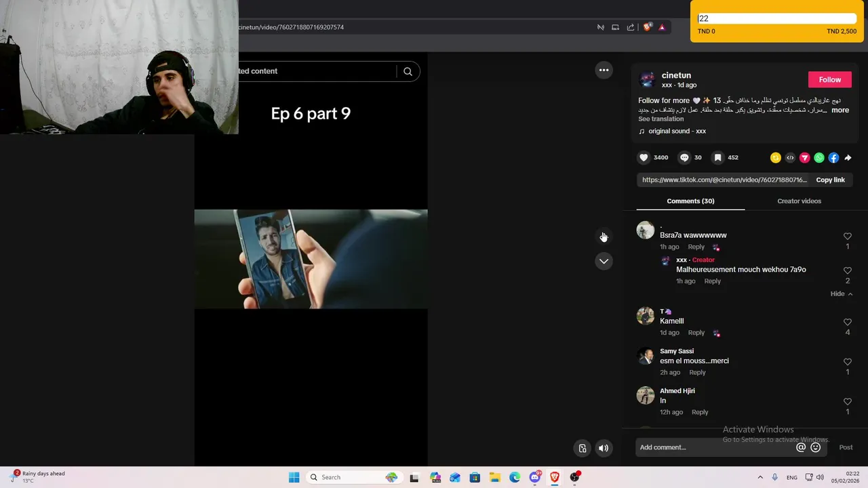Open File Explorer from the taskbar

point(495,477)
